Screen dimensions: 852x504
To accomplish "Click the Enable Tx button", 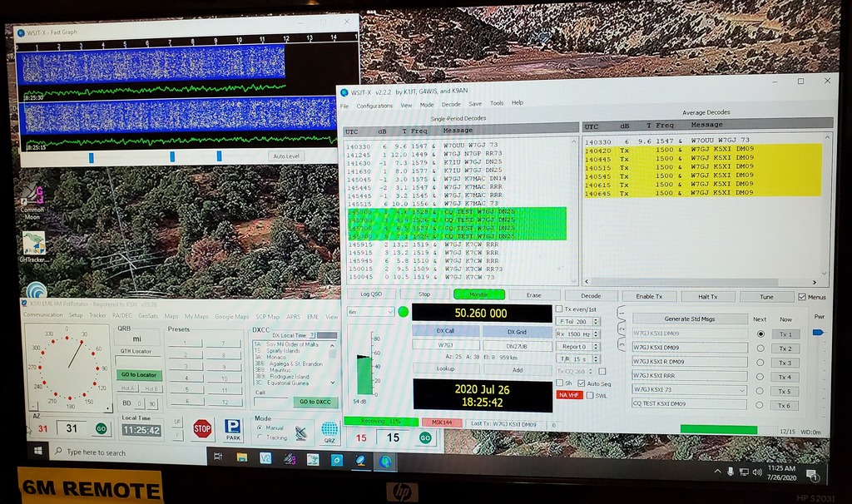I will point(649,297).
